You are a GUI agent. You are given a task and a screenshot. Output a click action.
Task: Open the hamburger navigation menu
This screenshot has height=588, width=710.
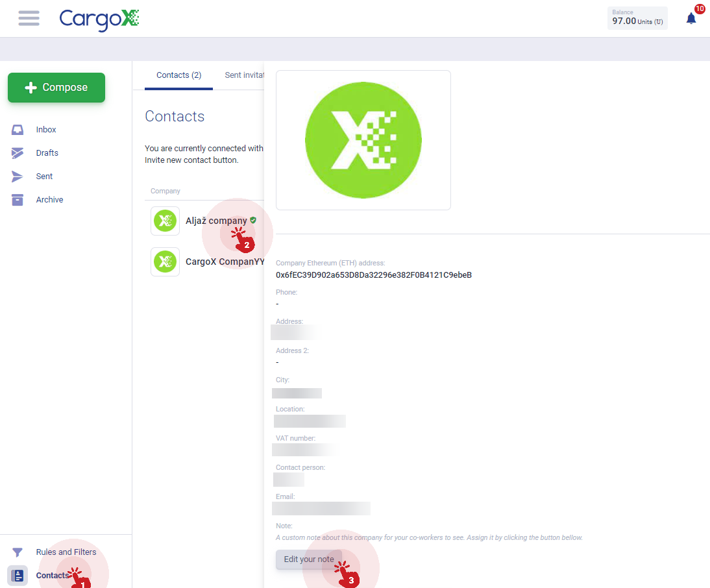tap(29, 18)
